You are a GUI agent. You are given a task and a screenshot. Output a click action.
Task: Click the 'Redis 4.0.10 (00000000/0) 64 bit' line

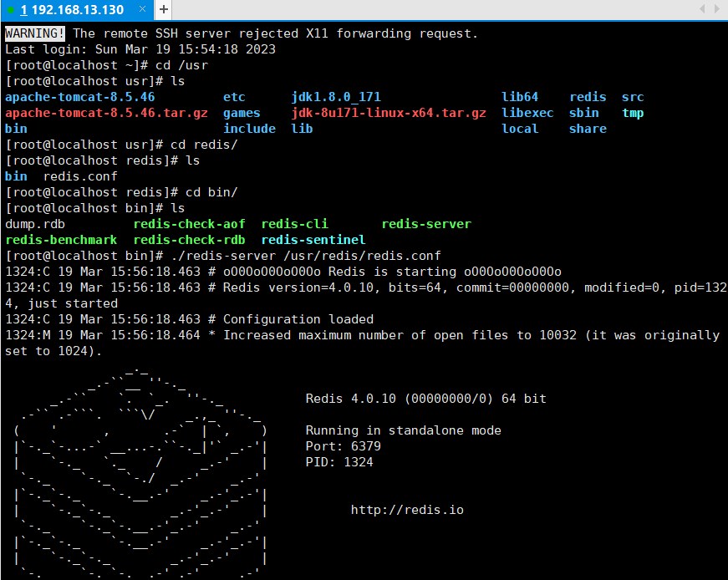[x=425, y=399]
